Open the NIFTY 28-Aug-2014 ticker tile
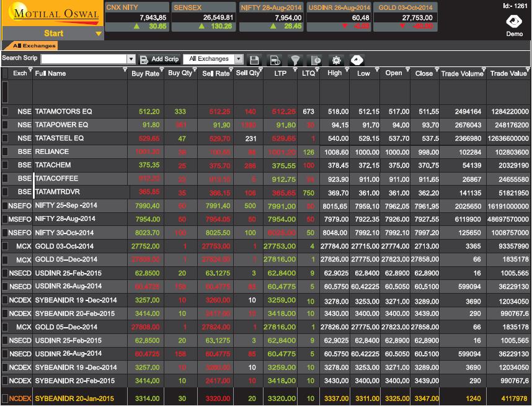Screen dimensions: 532x406 (271, 17)
